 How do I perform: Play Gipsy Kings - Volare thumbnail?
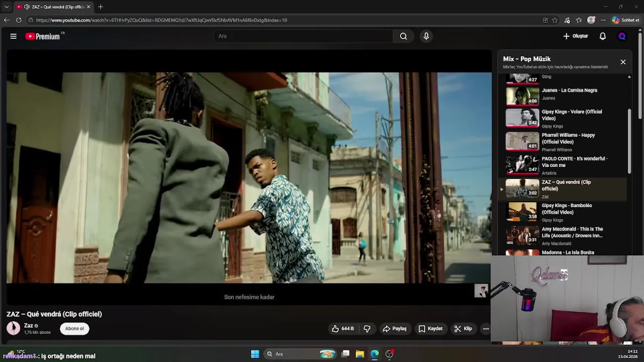click(x=522, y=118)
